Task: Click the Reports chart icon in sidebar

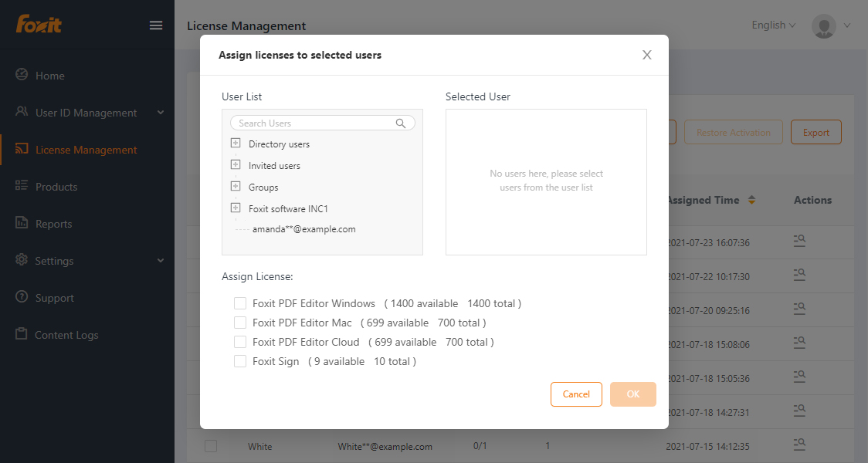Action: (x=22, y=223)
